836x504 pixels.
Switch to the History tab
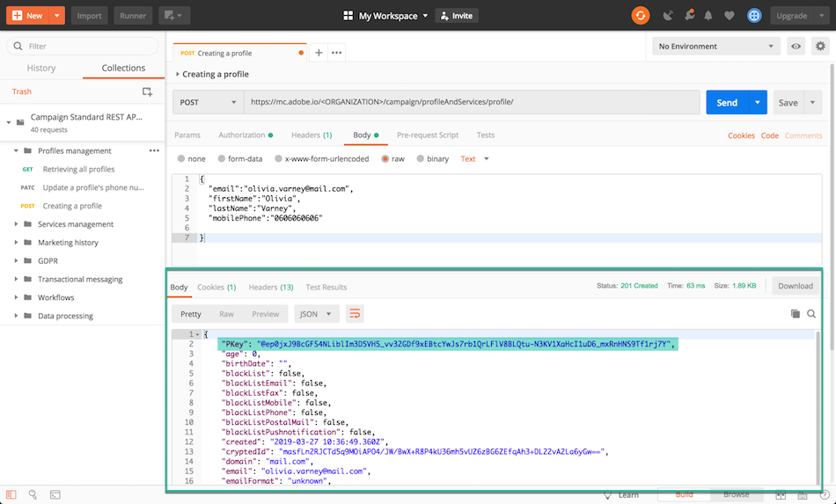(41, 68)
